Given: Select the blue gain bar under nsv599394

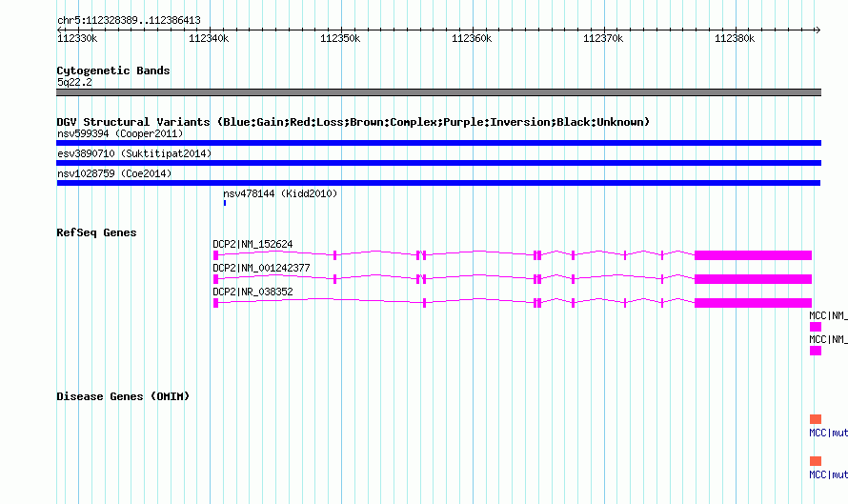Looking at the screenshot, I should (438, 143).
